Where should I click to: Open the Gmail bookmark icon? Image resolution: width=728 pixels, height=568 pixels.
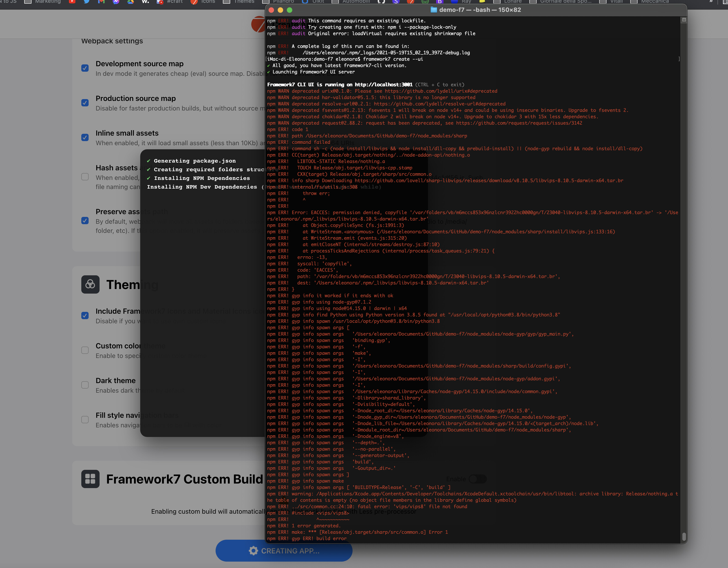coord(101,2)
